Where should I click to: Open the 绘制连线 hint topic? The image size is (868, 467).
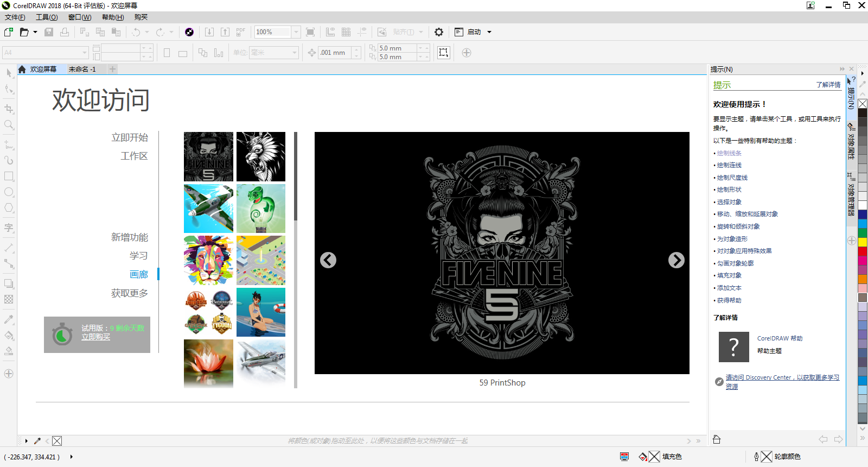pyautogui.click(x=729, y=165)
